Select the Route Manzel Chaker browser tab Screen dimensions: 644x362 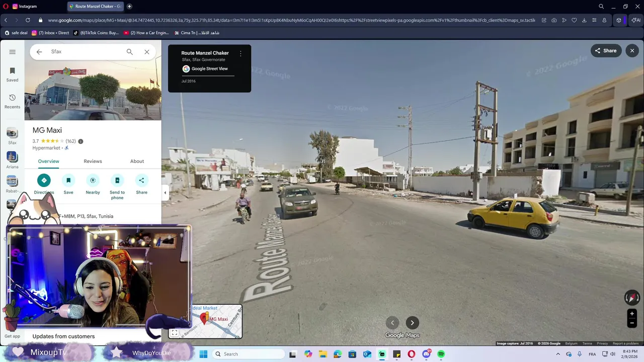(x=96, y=7)
